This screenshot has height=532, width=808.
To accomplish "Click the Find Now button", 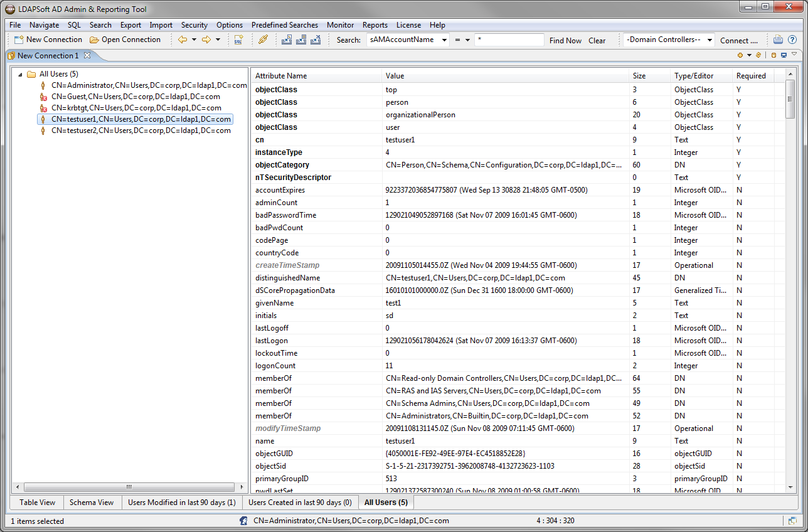I will pyautogui.click(x=565, y=40).
